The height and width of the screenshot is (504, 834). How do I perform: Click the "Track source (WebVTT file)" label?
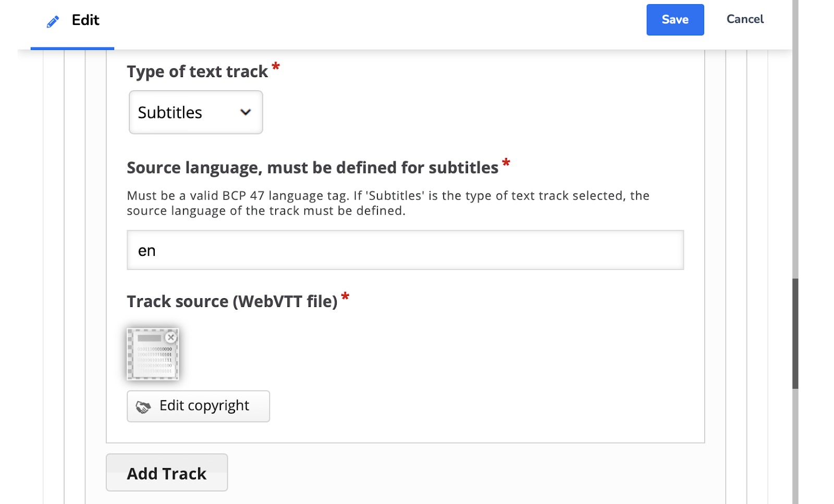(232, 301)
